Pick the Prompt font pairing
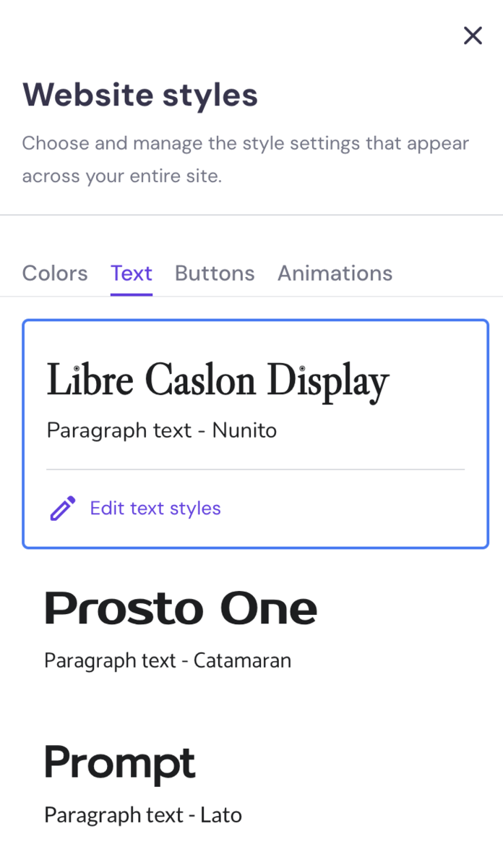503x868 pixels. point(120,762)
